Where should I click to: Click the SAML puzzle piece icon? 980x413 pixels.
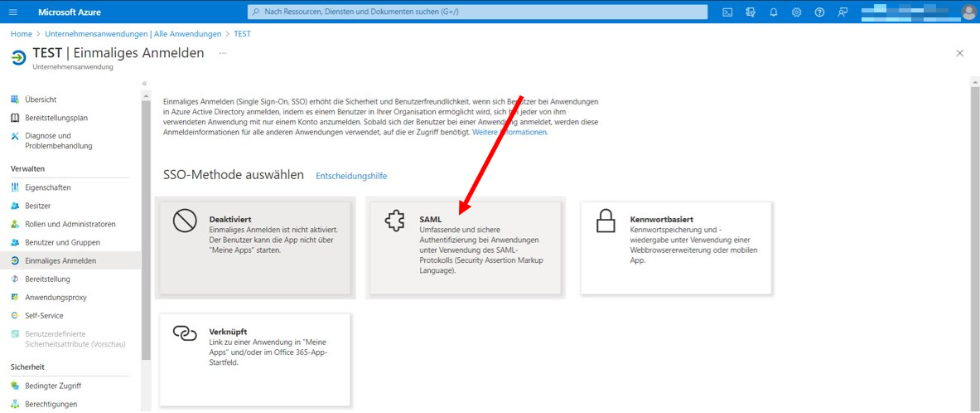[395, 221]
